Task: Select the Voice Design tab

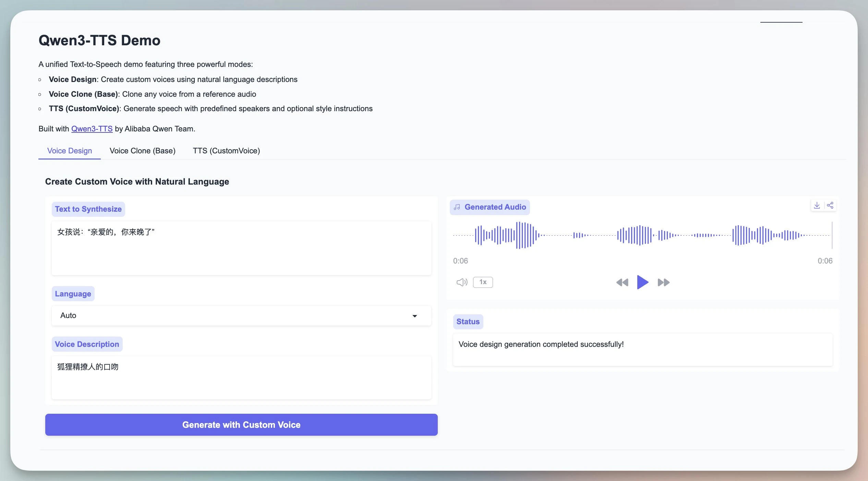Action: pyautogui.click(x=69, y=151)
